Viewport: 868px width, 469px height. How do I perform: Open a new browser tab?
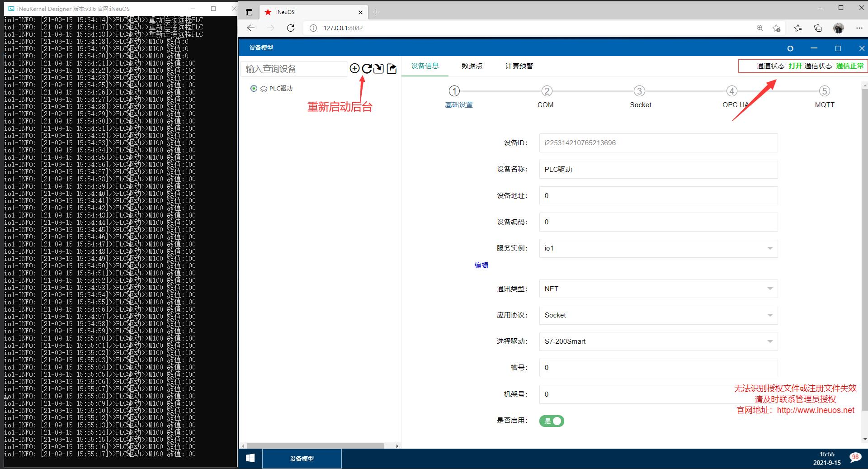[x=376, y=12]
